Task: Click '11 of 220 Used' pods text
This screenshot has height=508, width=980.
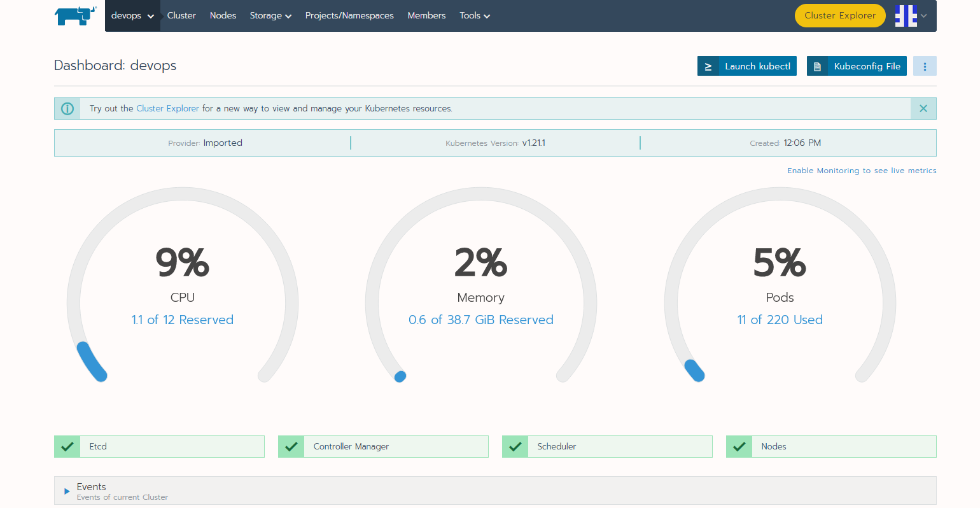Action: (780, 320)
